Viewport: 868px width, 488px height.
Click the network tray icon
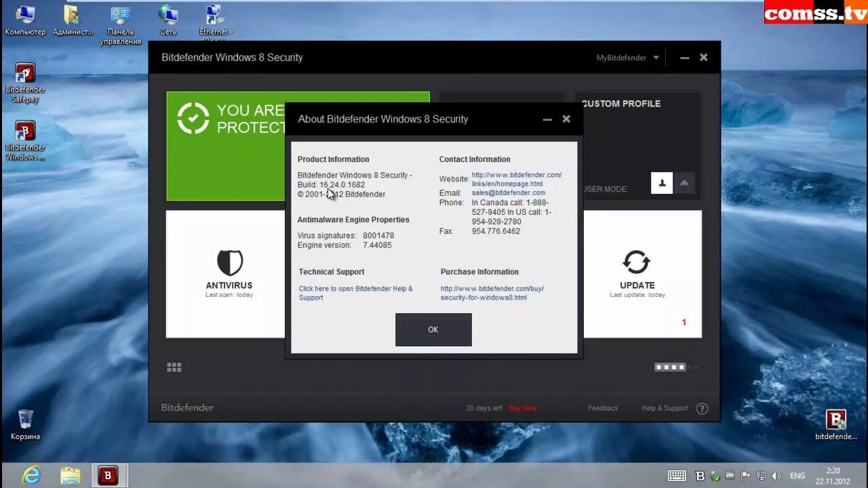[762, 476]
